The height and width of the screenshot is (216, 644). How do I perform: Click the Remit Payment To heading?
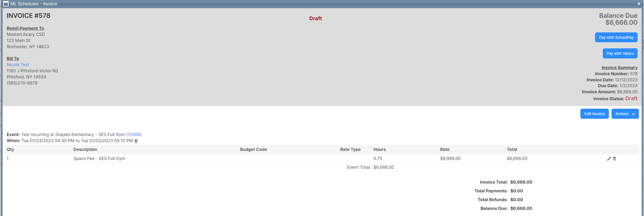(x=25, y=28)
